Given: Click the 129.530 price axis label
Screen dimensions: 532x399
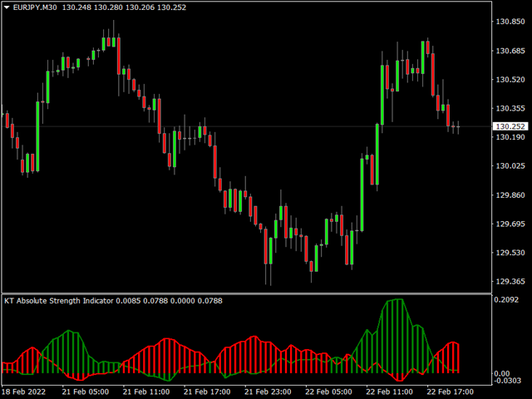Looking at the screenshot, I should click(510, 253).
